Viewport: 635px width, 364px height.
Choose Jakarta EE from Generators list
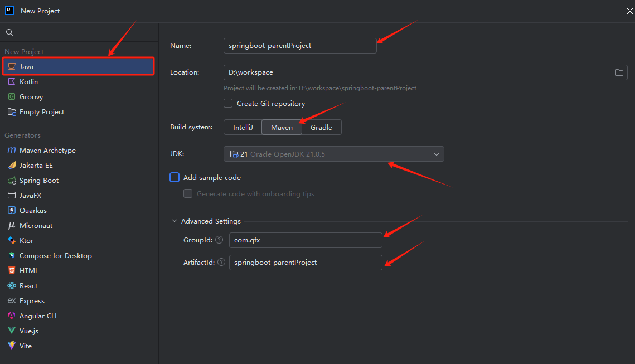[x=36, y=166]
